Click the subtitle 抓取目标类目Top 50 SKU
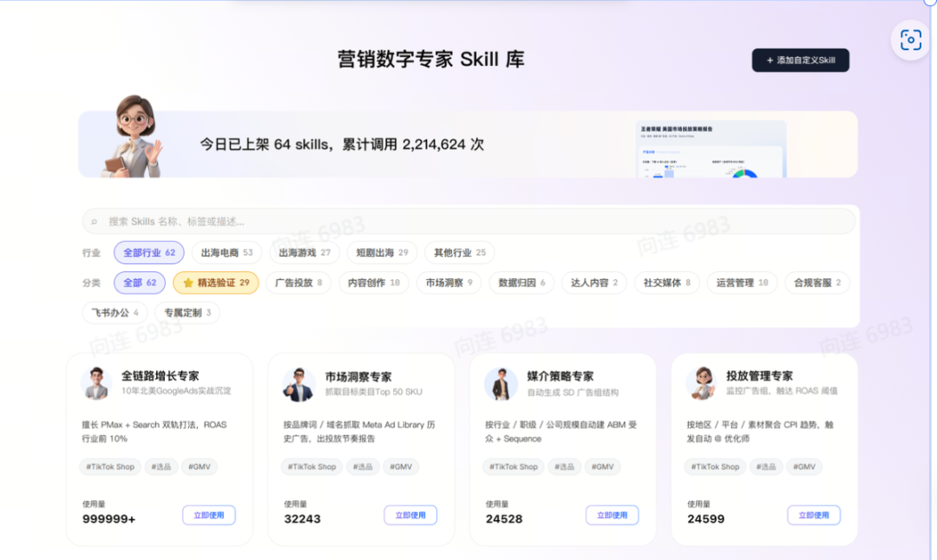The image size is (937, 560). pyautogui.click(x=373, y=392)
